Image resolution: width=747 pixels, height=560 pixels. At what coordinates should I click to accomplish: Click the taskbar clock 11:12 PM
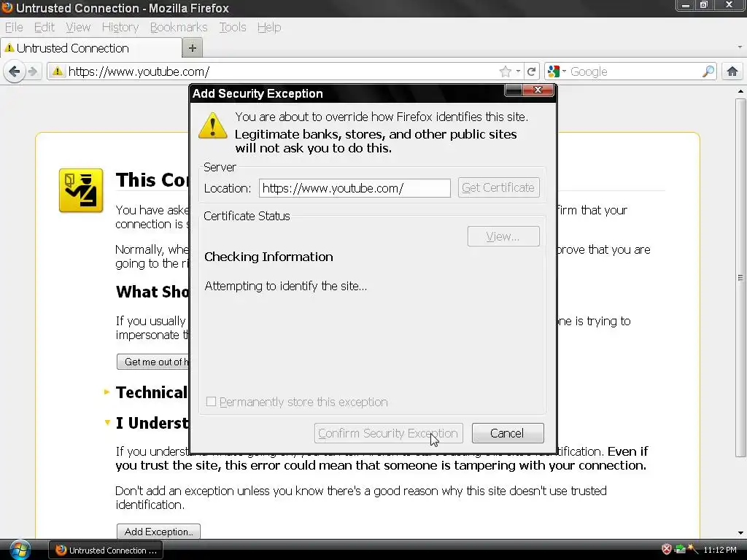pyautogui.click(x=720, y=550)
